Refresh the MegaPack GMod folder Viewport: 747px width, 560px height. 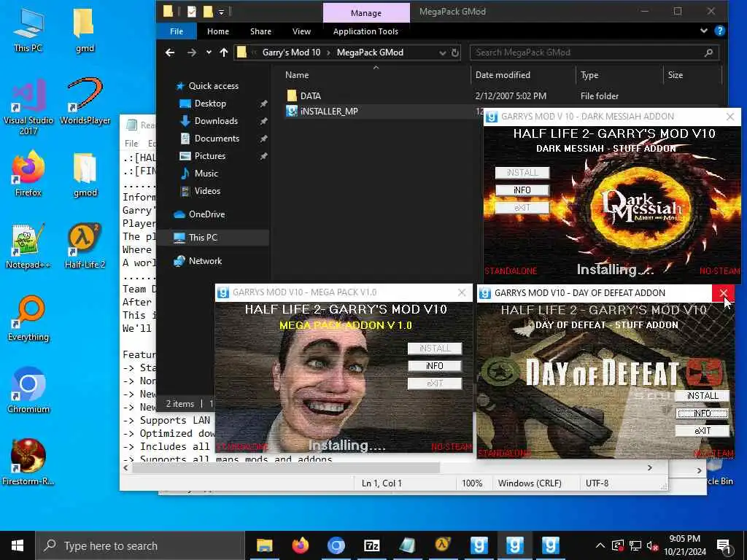455,52
